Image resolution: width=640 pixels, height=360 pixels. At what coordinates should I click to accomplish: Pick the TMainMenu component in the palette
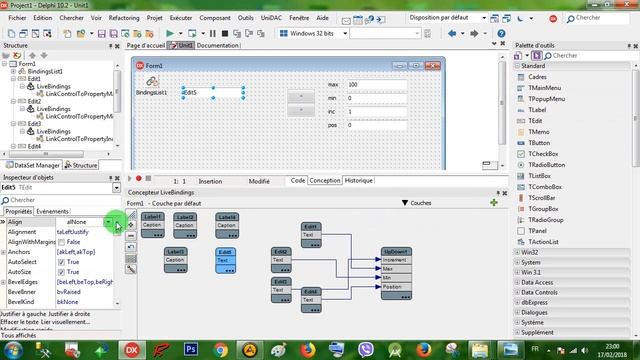(544, 88)
